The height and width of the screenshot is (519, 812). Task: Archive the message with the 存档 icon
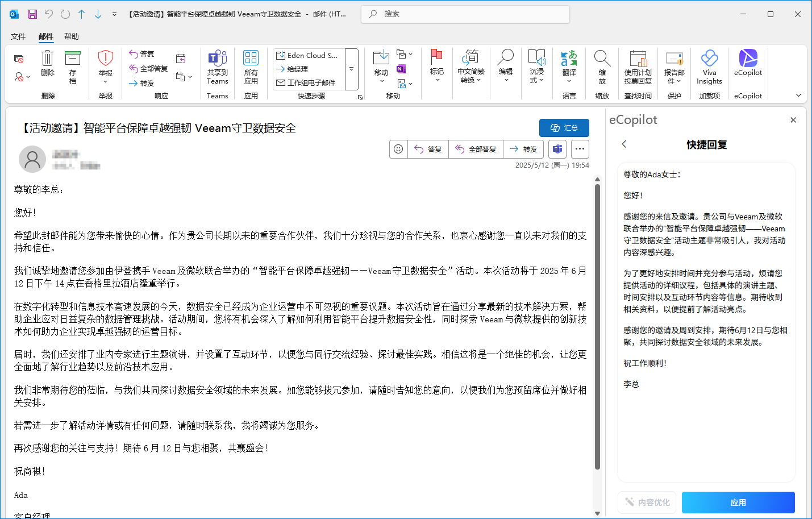[73, 67]
